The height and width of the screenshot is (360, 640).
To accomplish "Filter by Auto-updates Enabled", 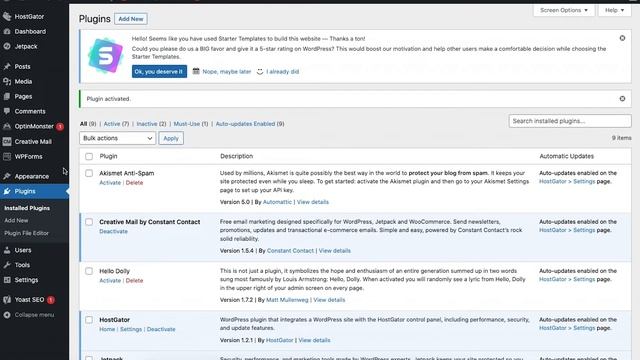I will 250,124.
